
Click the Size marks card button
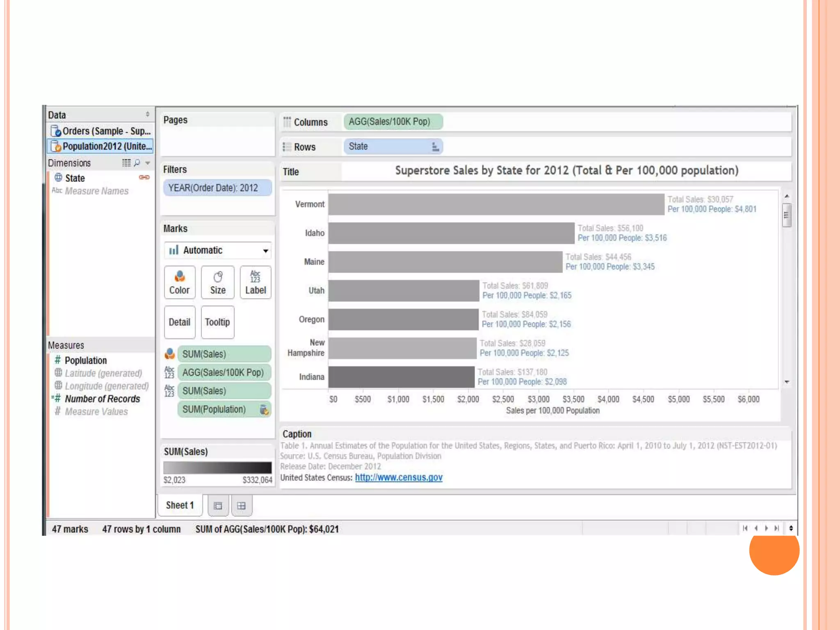coord(218,282)
